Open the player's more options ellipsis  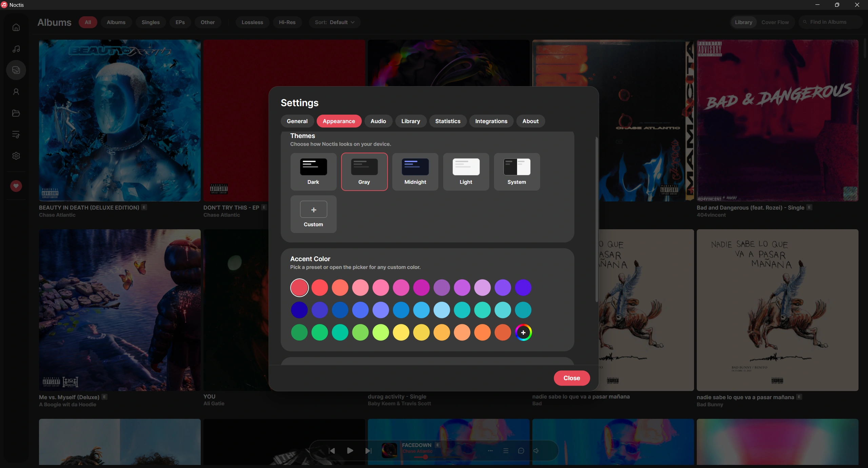[490, 451]
